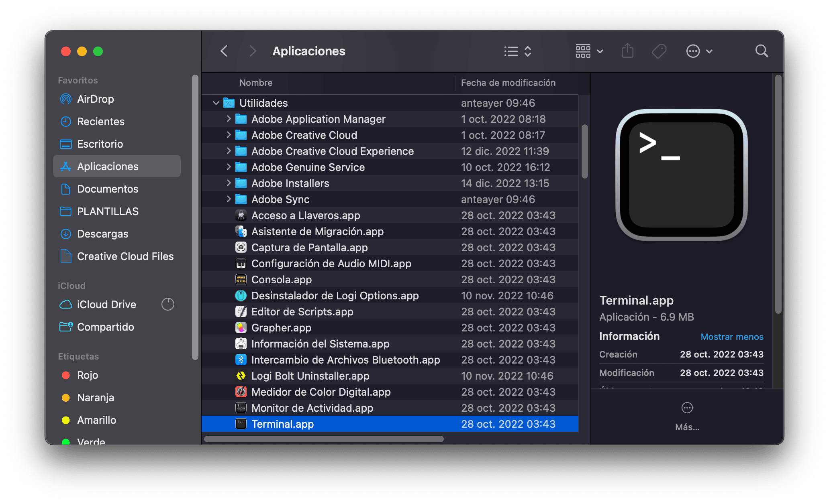This screenshot has width=829, height=504.
Task: Open AirDrop from the sidebar
Action: pyautogui.click(x=96, y=99)
